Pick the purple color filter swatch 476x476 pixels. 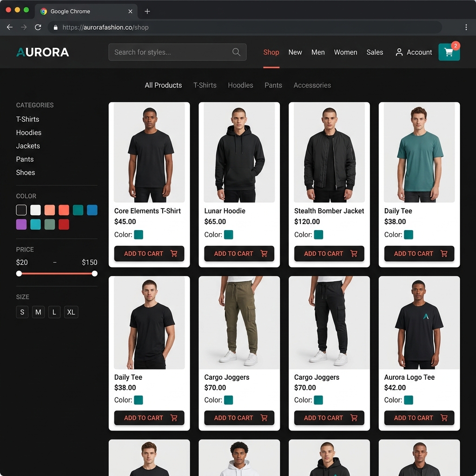pos(21,225)
